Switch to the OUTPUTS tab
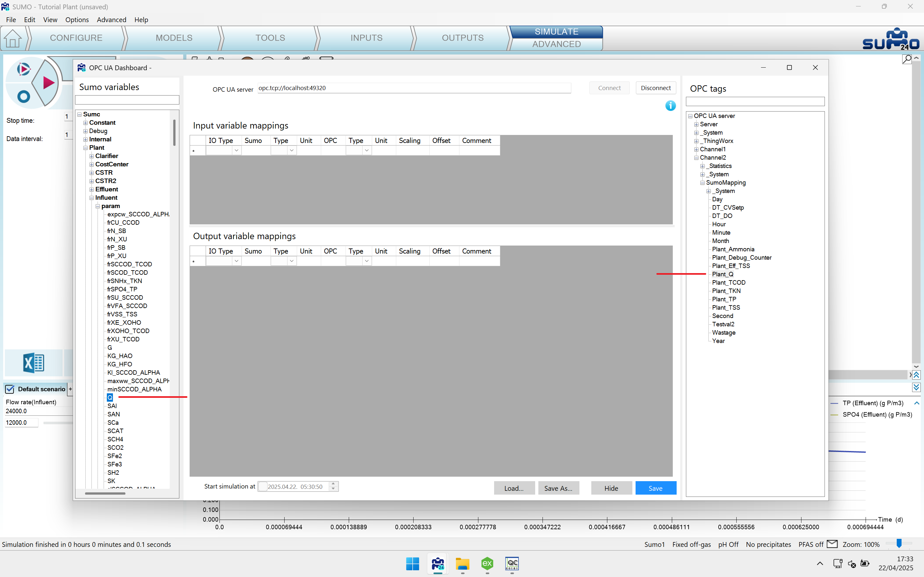Screen dimensions: 924x577 point(462,38)
